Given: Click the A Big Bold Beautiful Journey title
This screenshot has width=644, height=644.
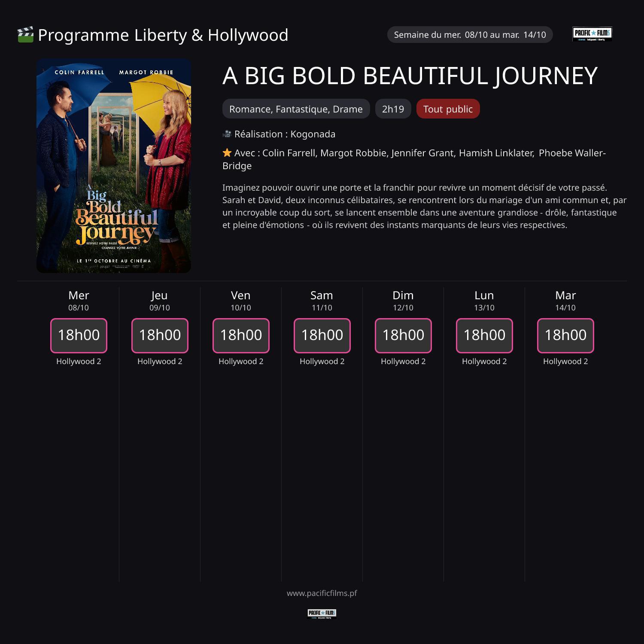Looking at the screenshot, I should pos(410,76).
